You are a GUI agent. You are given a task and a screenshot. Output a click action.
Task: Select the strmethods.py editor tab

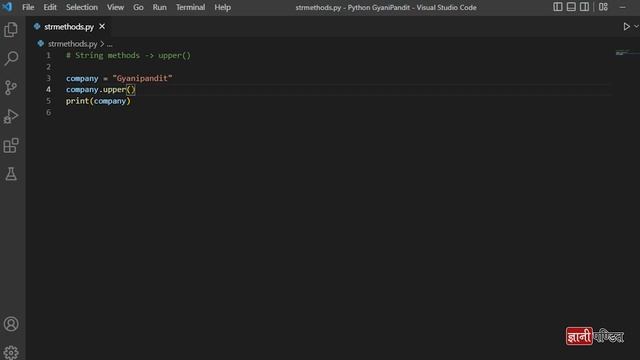[69, 27]
